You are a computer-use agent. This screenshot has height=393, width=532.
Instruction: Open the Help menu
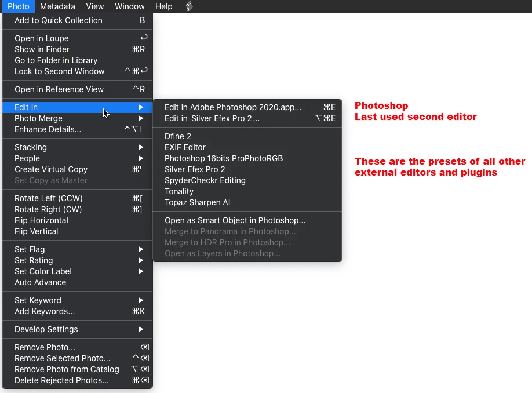coord(164,6)
